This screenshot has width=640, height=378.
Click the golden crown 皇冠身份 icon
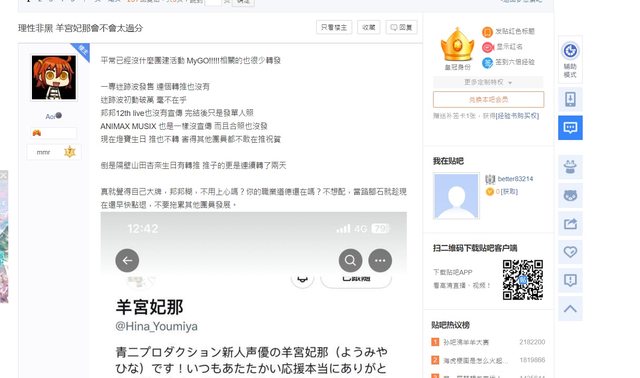click(457, 45)
